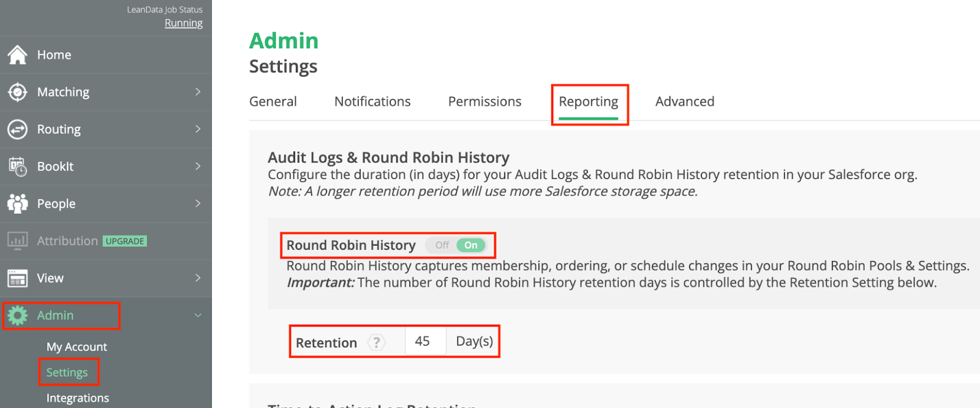Click the Routing arrows icon
This screenshot has width=980, height=408.
click(x=18, y=129)
